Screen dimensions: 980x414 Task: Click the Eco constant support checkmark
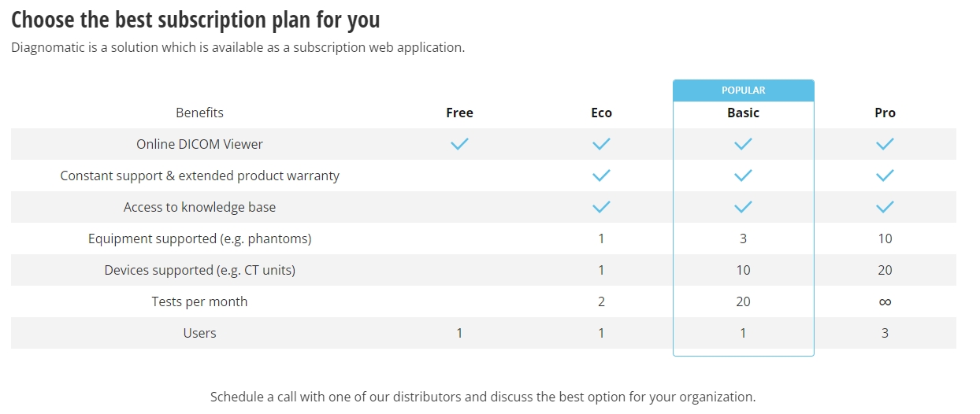click(x=601, y=176)
